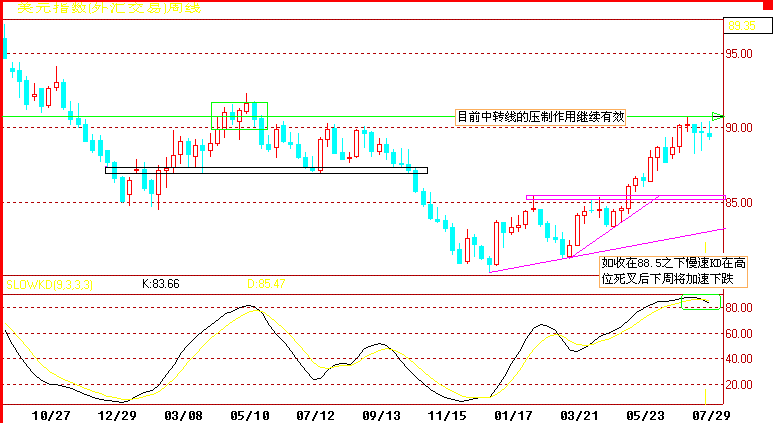Screen dimensions: 773x423
Task: Select the D:85.47 indicator value
Action: [x=266, y=284]
